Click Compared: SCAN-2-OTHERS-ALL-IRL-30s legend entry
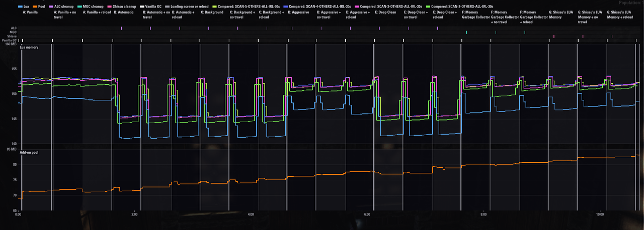 pyautogui.click(x=461, y=7)
